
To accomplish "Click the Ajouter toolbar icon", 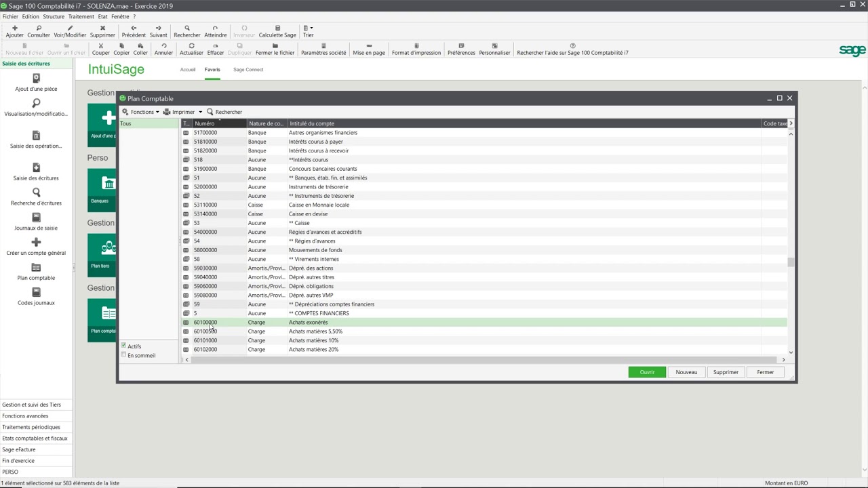I will (x=14, y=32).
